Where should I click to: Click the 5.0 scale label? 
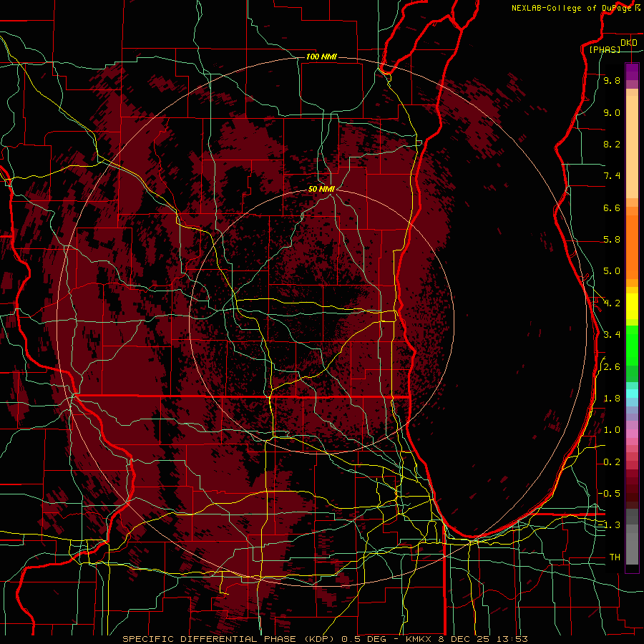click(x=612, y=271)
